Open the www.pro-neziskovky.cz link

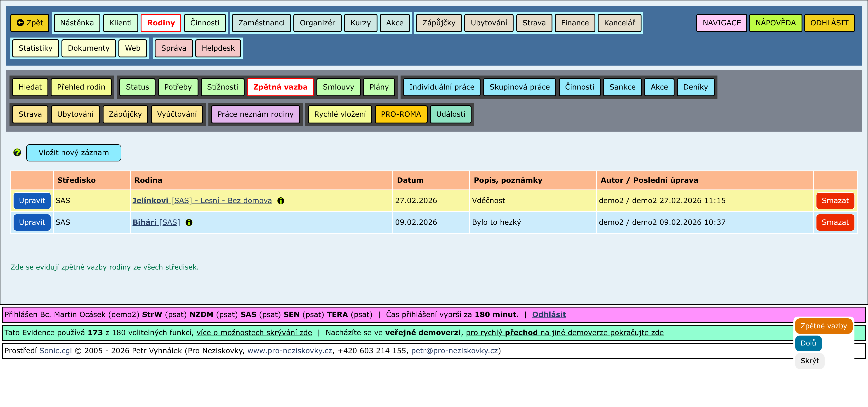(289, 351)
